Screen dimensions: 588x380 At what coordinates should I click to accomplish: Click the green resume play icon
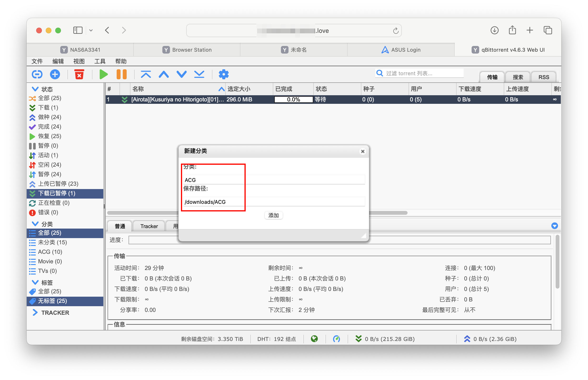tap(103, 74)
